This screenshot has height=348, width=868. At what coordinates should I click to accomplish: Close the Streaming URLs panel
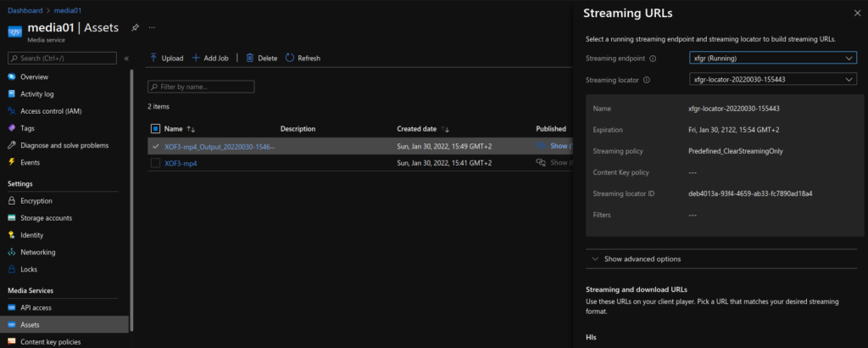(x=858, y=14)
